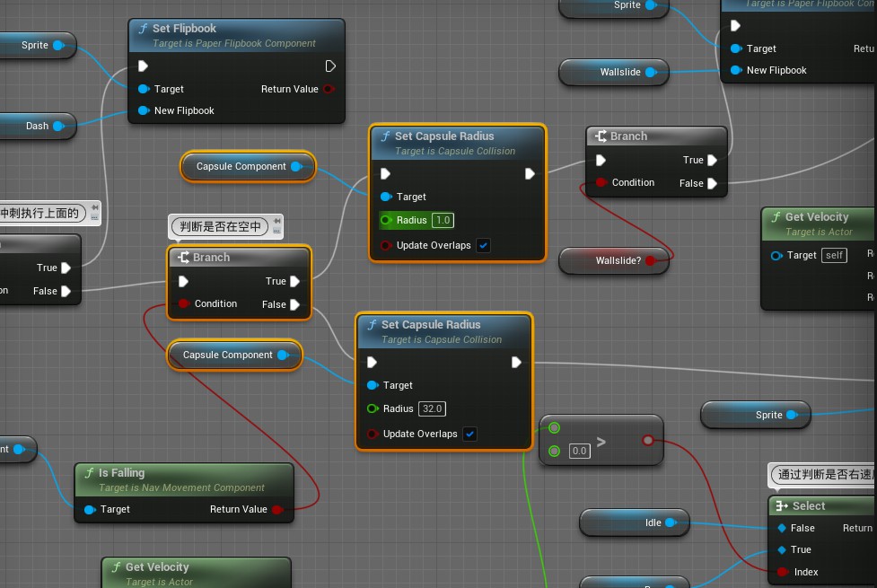Click the pin icon on 判断是否在空中 comment bubble
This screenshot has height=588, width=877.
[x=276, y=222]
